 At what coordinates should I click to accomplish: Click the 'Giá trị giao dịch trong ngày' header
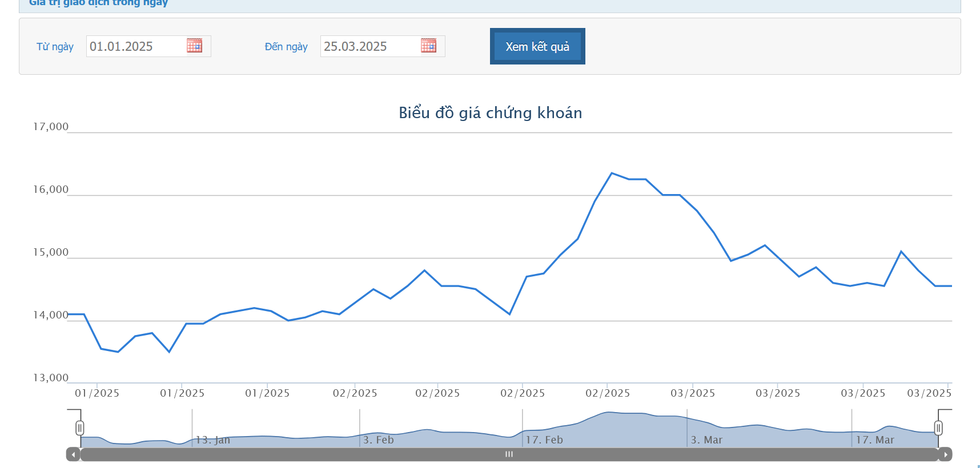tap(98, 3)
